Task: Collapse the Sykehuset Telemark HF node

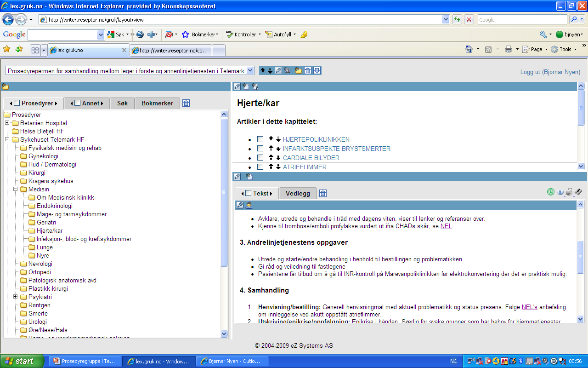Action: coord(7,139)
